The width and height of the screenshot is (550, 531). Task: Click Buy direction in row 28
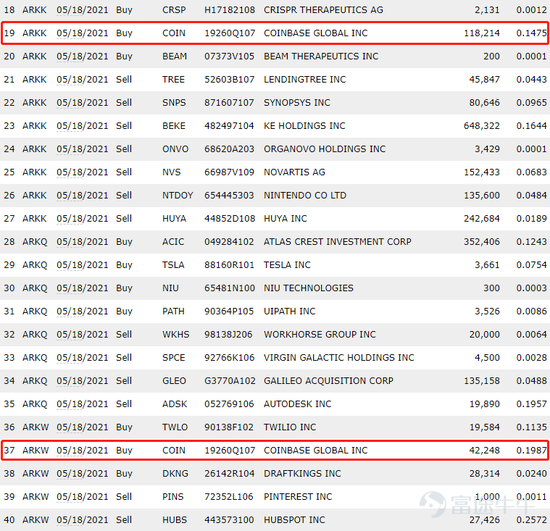(124, 241)
